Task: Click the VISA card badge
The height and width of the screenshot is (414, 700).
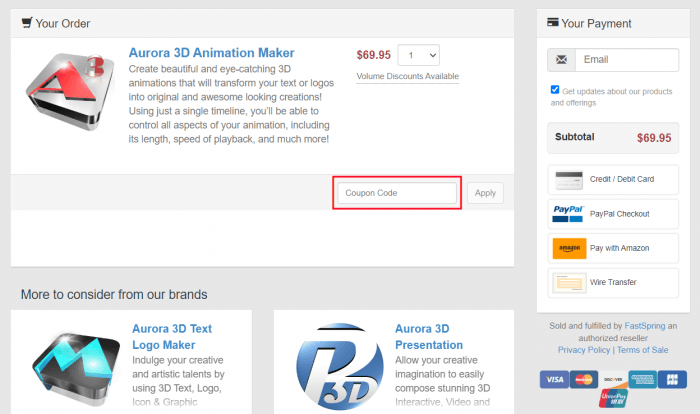Action: coord(554,380)
